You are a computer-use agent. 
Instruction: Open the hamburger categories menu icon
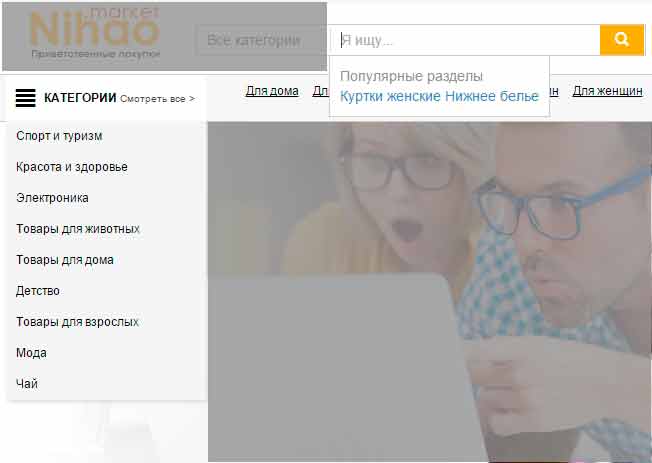pos(26,98)
